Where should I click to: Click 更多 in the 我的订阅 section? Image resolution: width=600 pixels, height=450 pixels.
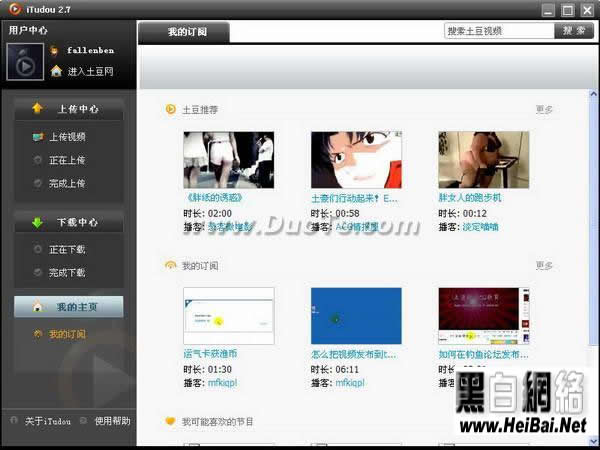click(544, 265)
